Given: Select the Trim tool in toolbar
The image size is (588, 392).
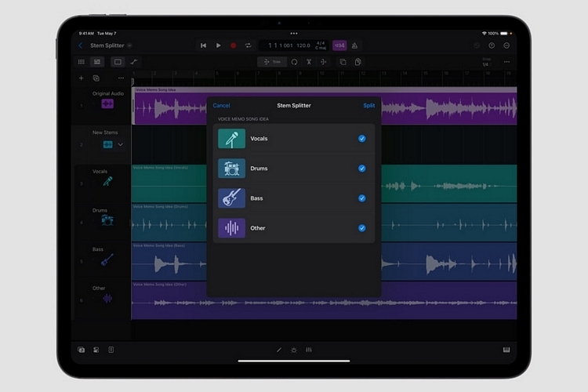Looking at the screenshot, I should 272,62.
